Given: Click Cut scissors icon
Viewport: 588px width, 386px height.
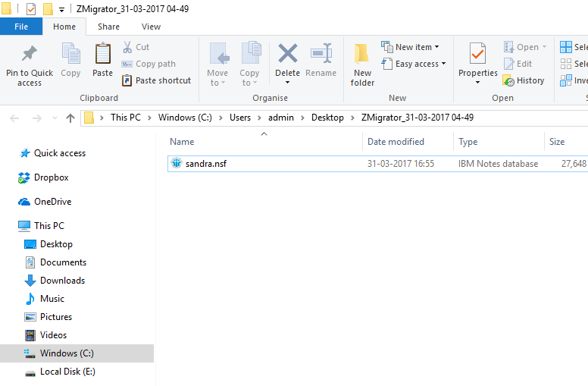Looking at the screenshot, I should (x=127, y=47).
